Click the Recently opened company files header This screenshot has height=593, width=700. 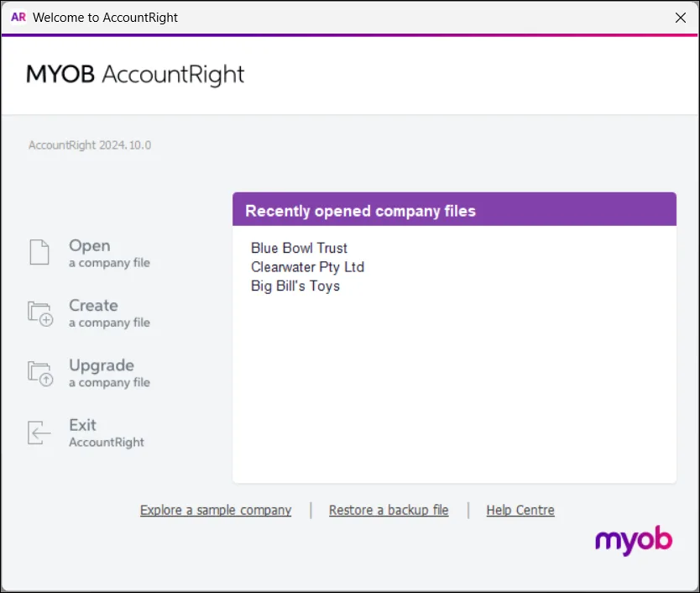coord(454,210)
